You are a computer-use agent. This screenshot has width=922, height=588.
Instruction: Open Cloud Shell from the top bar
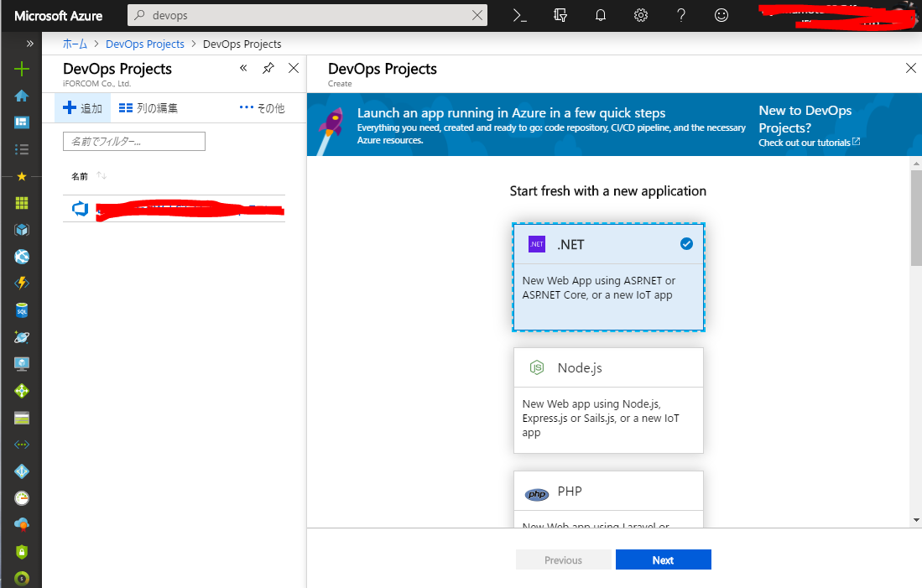click(x=520, y=15)
